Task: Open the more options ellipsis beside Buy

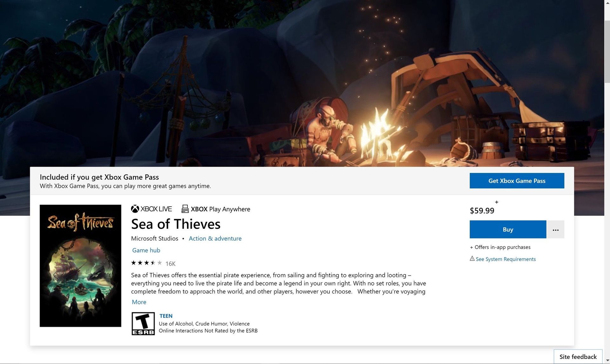Action: click(x=555, y=229)
